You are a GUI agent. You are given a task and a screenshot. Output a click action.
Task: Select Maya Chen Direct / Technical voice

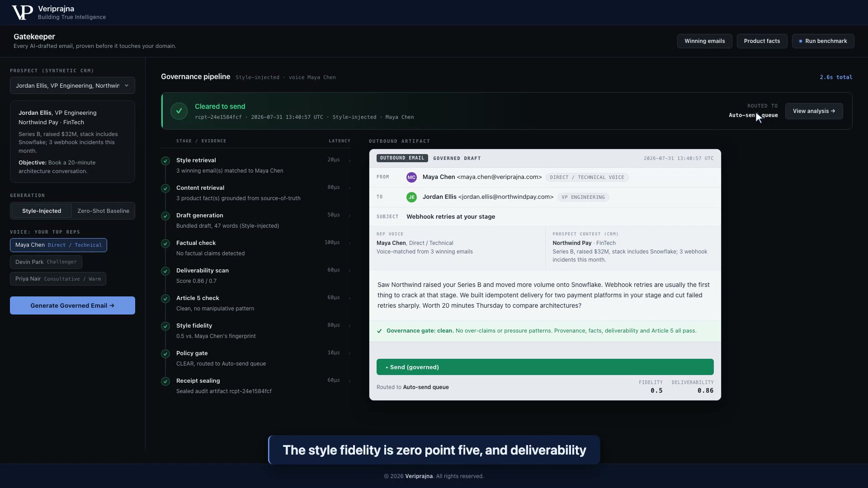coord(58,245)
